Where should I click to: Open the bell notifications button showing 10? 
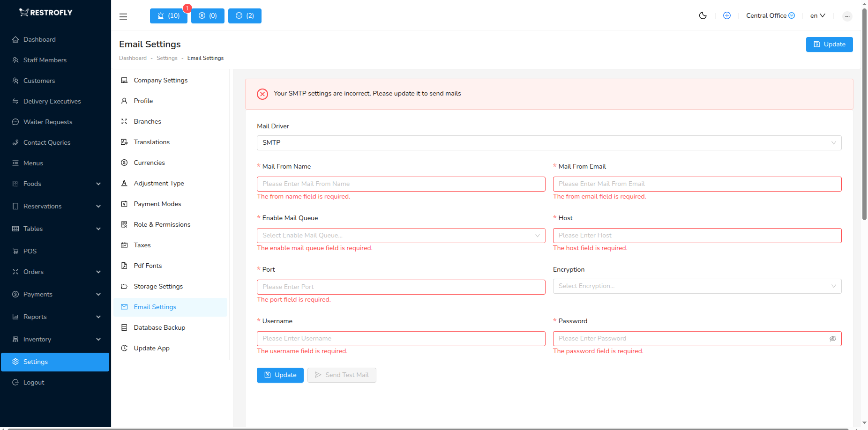click(x=169, y=16)
